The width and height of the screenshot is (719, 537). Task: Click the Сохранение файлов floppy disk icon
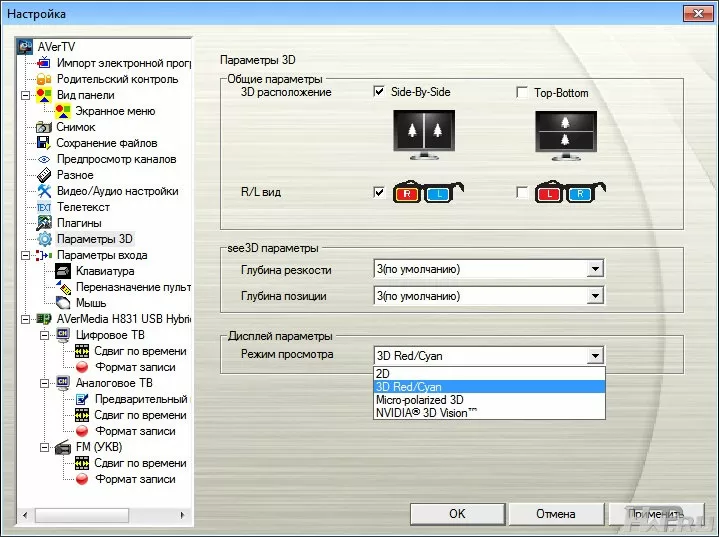(44, 143)
